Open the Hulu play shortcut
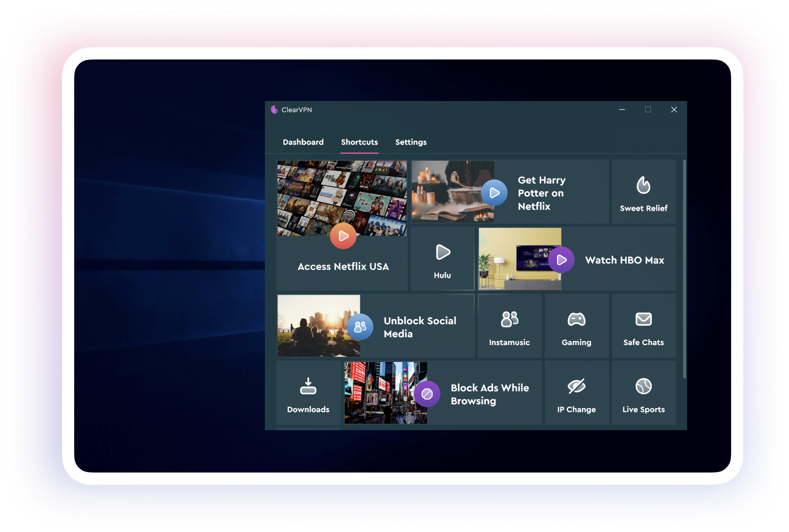 point(443,253)
